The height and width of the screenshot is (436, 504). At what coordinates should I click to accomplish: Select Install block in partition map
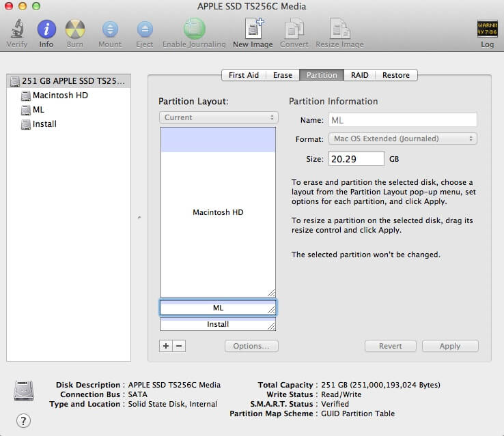(x=218, y=324)
